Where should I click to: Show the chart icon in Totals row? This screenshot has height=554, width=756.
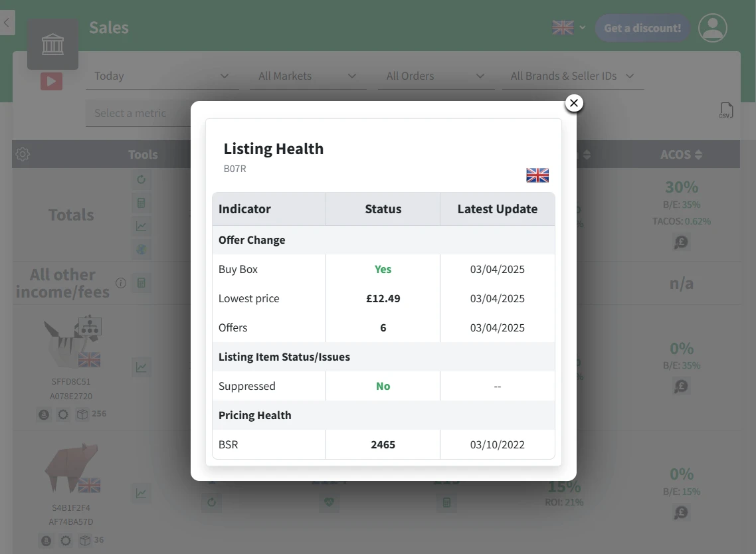142,226
